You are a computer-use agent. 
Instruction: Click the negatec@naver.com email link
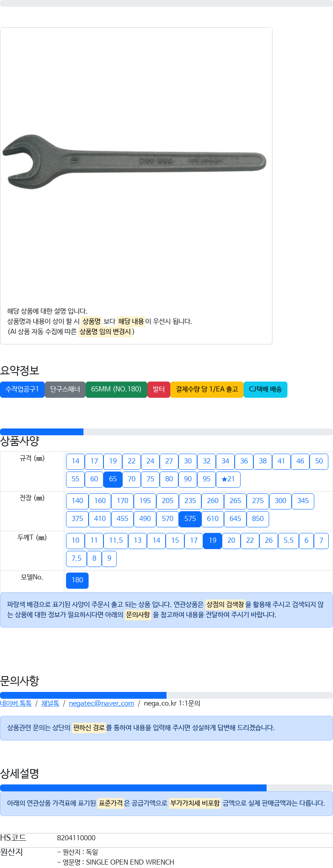pos(101,703)
